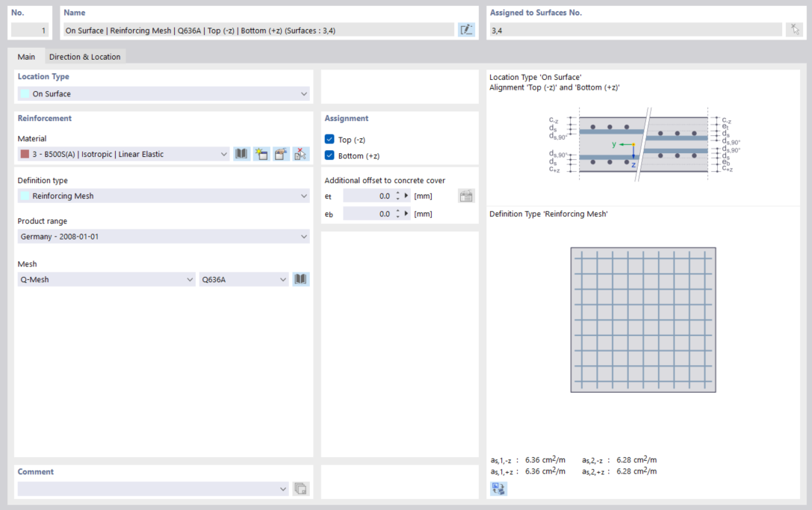
Task: Decrease eb offset with down arrow
Action: 397,217
